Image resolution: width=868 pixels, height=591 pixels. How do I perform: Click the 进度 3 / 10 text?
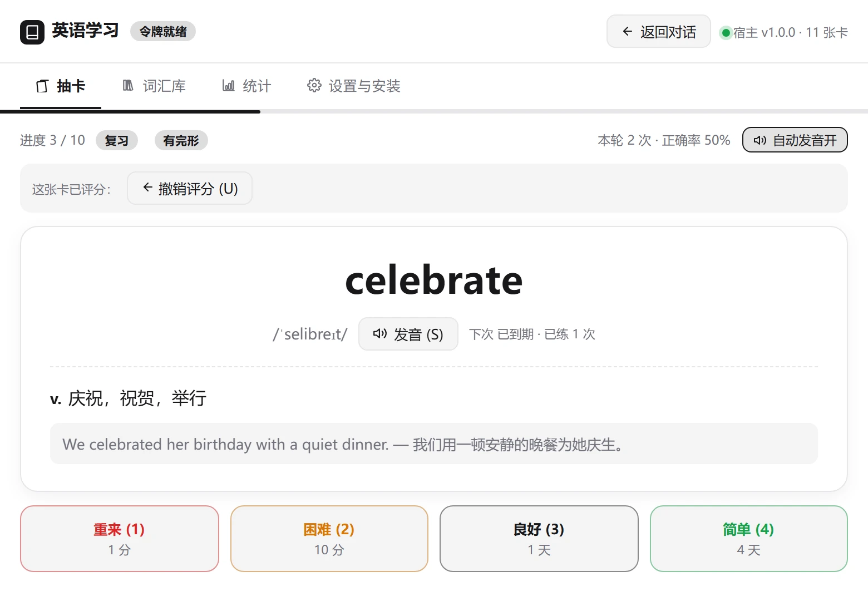[x=53, y=140]
